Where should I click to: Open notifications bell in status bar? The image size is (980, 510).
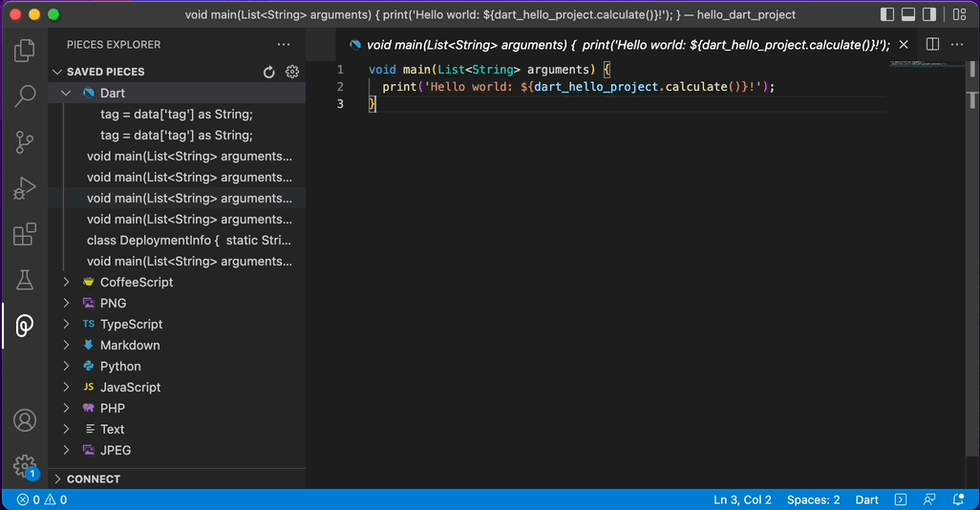tap(957, 500)
